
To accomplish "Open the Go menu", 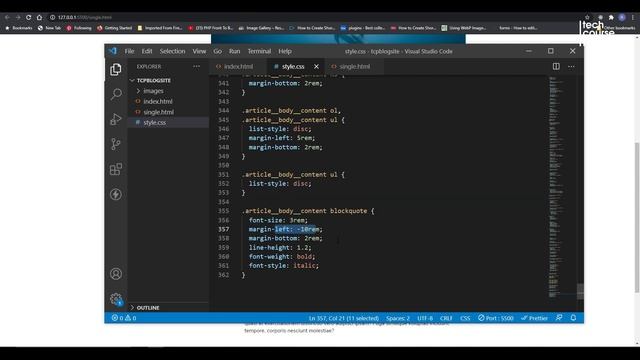I will pos(218,51).
